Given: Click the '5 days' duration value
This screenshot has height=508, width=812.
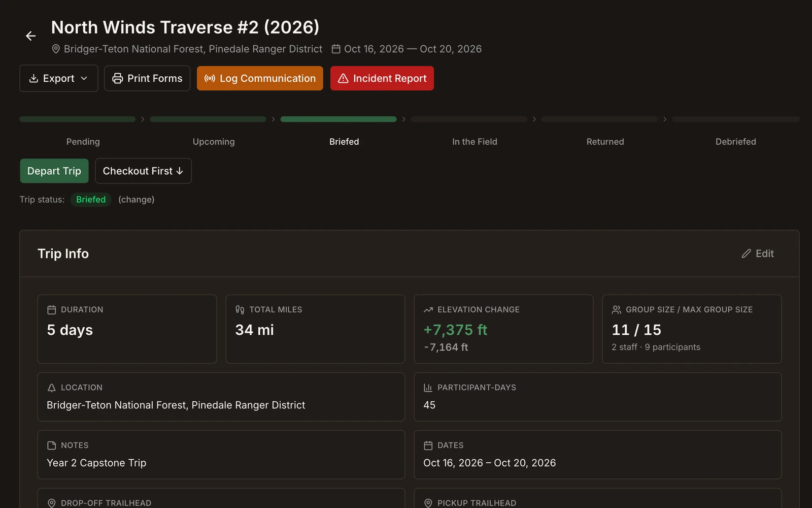Looking at the screenshot, I should pos(70,330).
